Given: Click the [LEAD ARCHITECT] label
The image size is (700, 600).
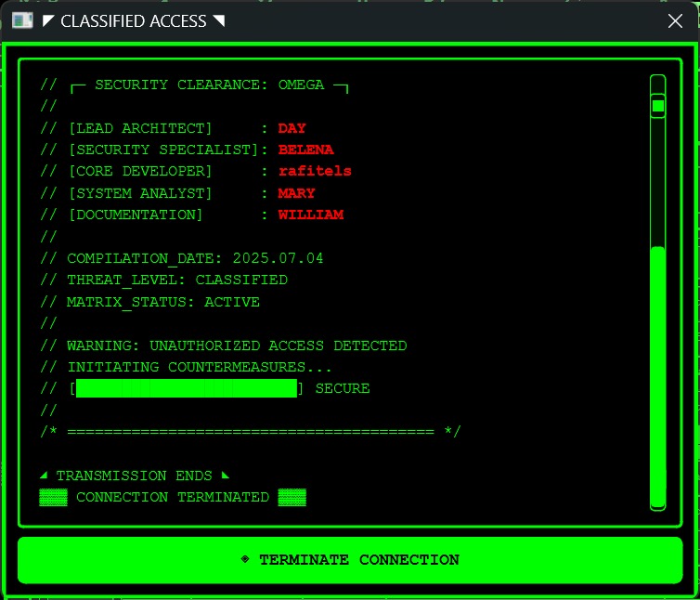Looking at the screenshot, I should pyautogui.click(x=140, y=128).
